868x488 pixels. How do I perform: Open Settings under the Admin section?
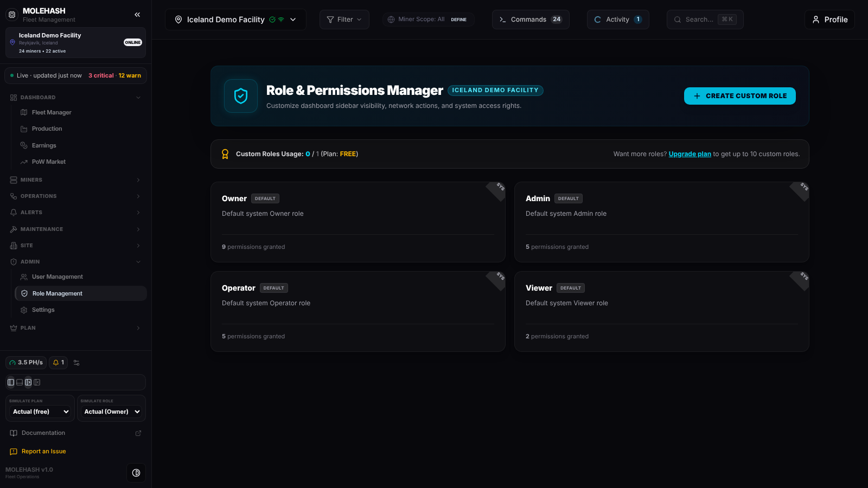81,310
